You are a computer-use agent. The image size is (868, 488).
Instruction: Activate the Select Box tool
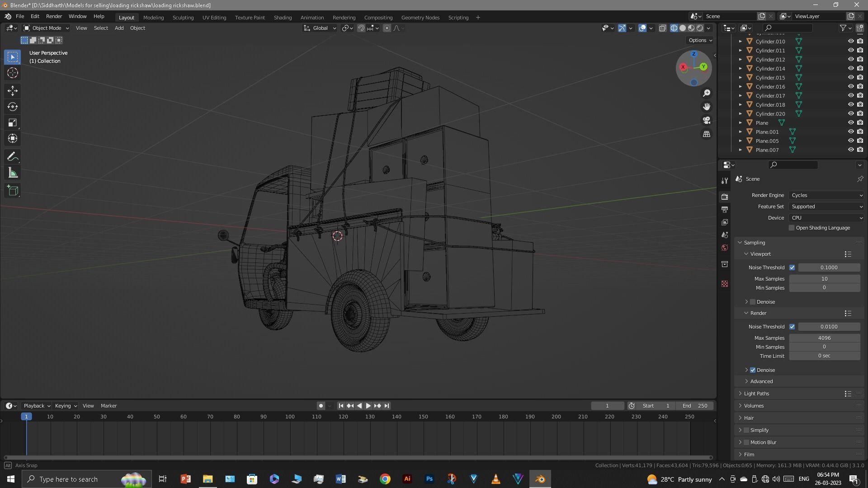[x=13, y=57]
